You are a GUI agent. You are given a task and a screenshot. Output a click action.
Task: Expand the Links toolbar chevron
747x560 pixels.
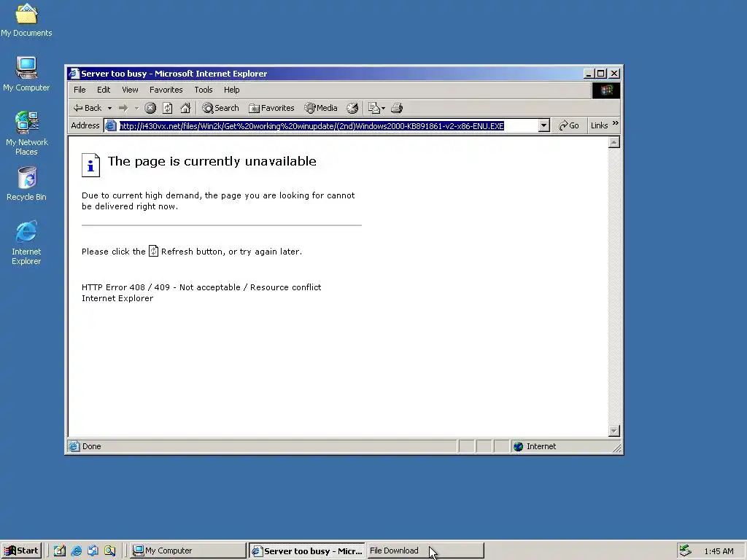pyautogui.click(x=615, y=123)
